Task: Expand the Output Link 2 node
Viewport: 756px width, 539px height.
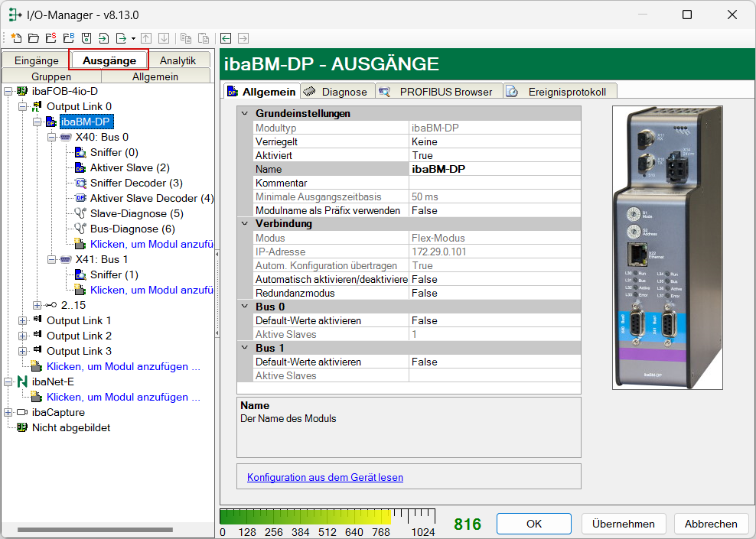Action: coord(23,336)
